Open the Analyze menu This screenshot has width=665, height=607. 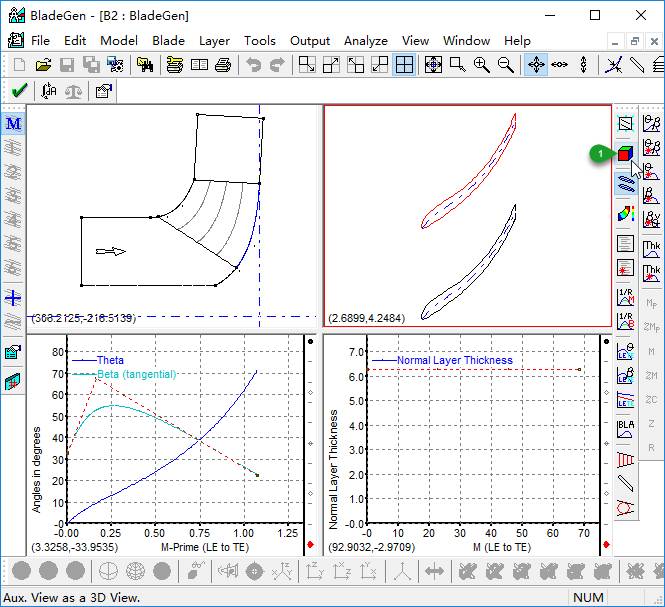click(x=365, y=41)
